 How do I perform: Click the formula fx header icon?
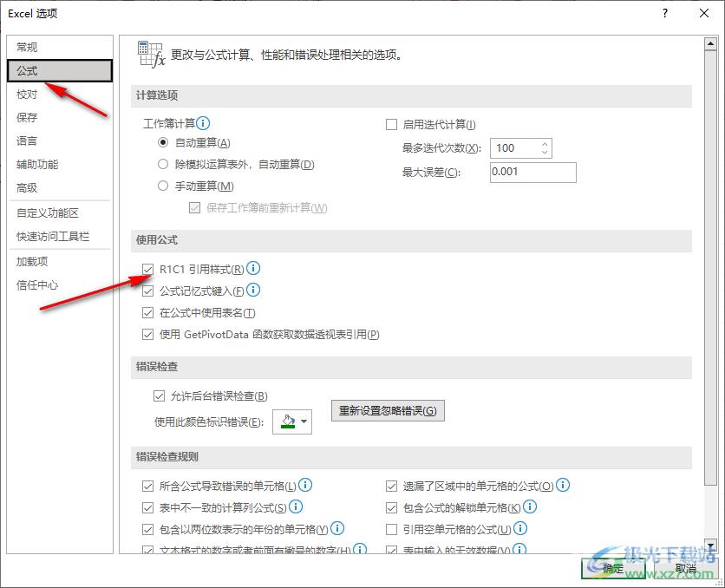point(151,54)
